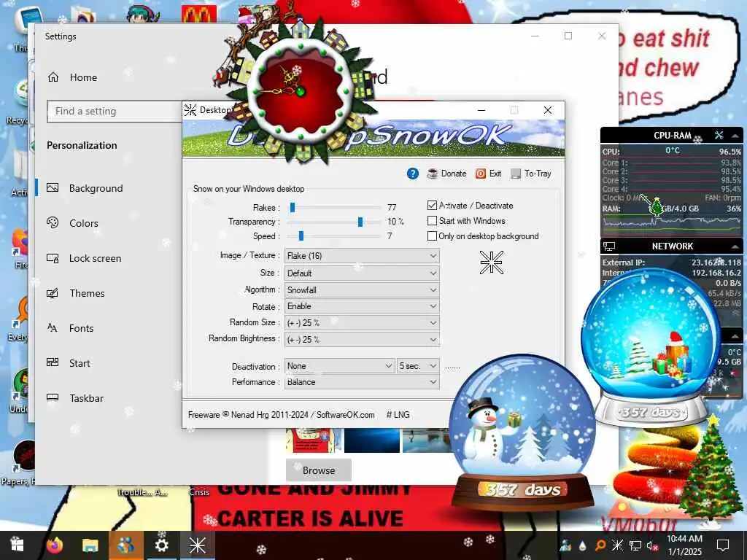Open the notification center icon
Image resolution: width=747 pixels, height=560 pixels.
pyautogui.click(x=723, y=545)
